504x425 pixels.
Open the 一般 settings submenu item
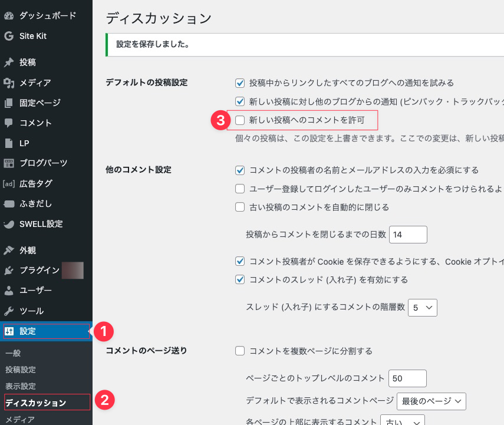[13, 353]
